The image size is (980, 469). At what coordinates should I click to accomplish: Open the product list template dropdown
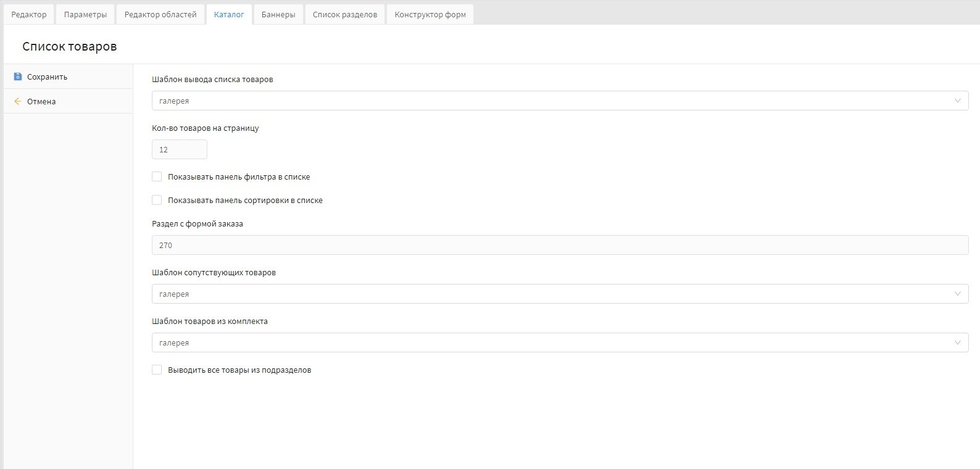(560, 101)
